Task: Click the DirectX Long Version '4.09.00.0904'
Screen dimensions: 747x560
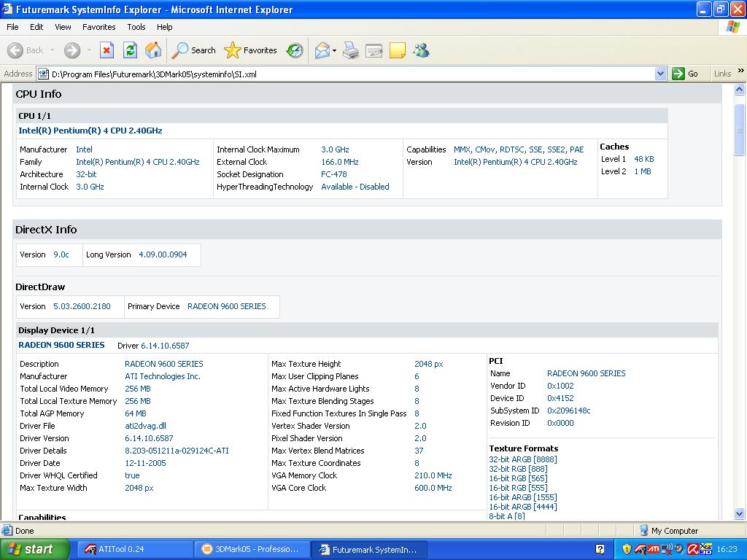Action: coord(163,254)
